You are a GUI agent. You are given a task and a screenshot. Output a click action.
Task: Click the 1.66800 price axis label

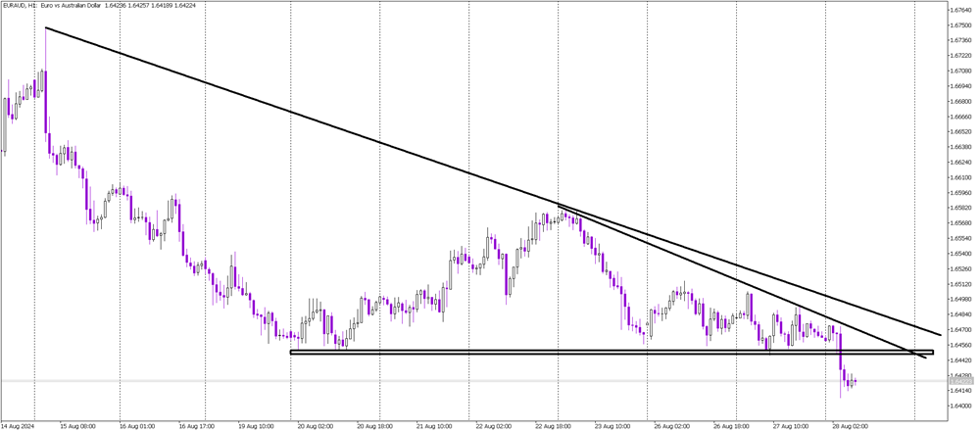(960, 101)
